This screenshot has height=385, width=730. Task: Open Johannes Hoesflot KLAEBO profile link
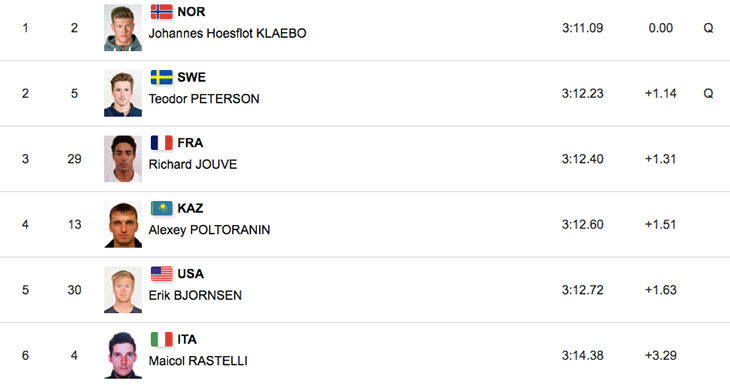tap(227, 34)
